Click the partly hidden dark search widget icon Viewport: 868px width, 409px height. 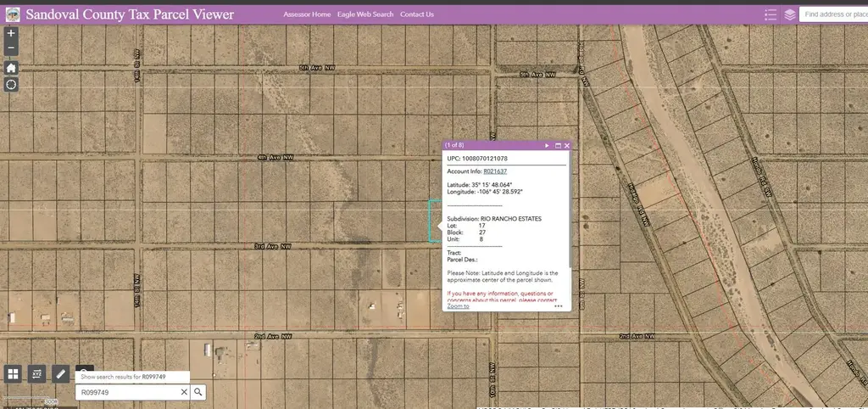click(85, 368)
